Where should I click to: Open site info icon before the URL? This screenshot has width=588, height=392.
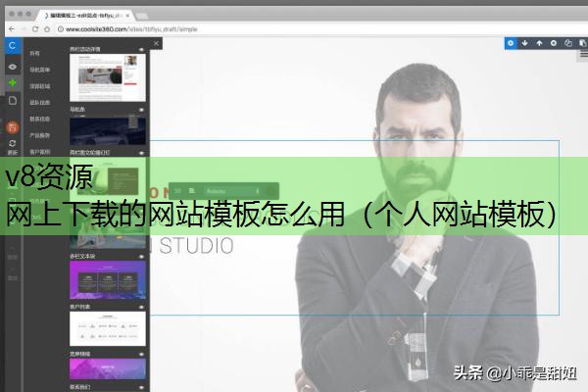coord(60,28)
